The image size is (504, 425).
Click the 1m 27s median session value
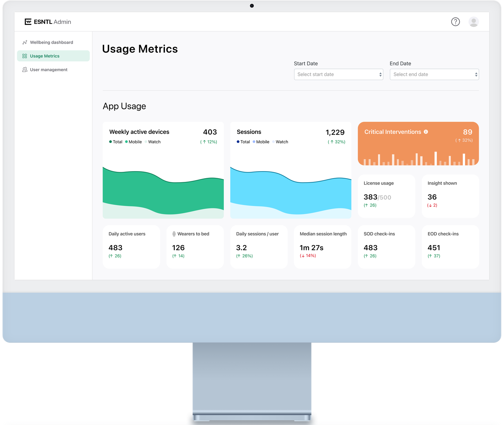click(x=311, y=248)
